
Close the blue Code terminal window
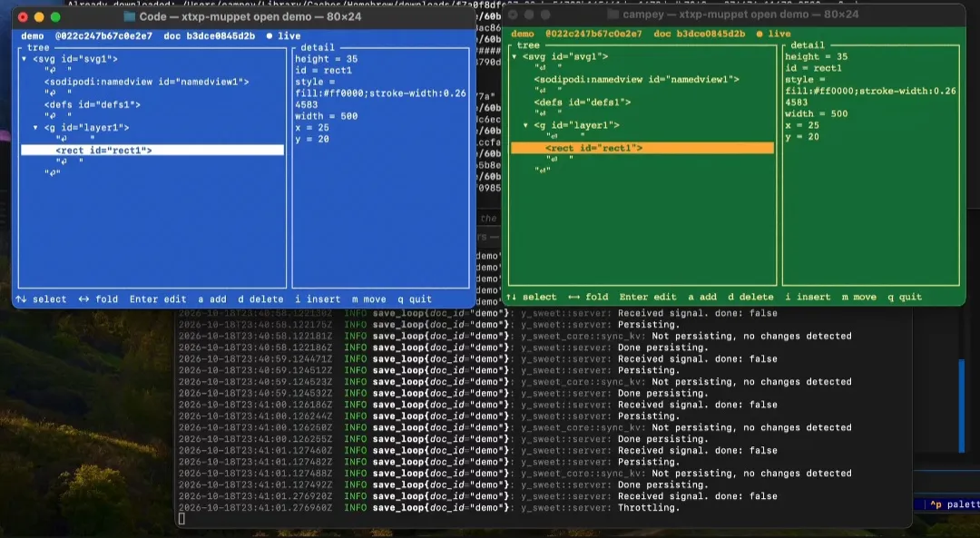pyautogui.click(x=23, y=17)
